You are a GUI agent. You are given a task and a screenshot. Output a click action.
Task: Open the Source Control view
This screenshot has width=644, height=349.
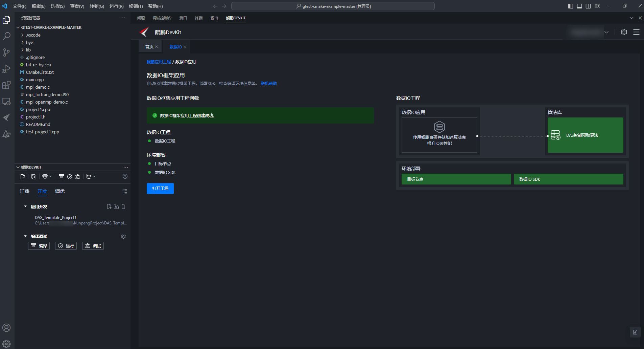pos(6,52)
